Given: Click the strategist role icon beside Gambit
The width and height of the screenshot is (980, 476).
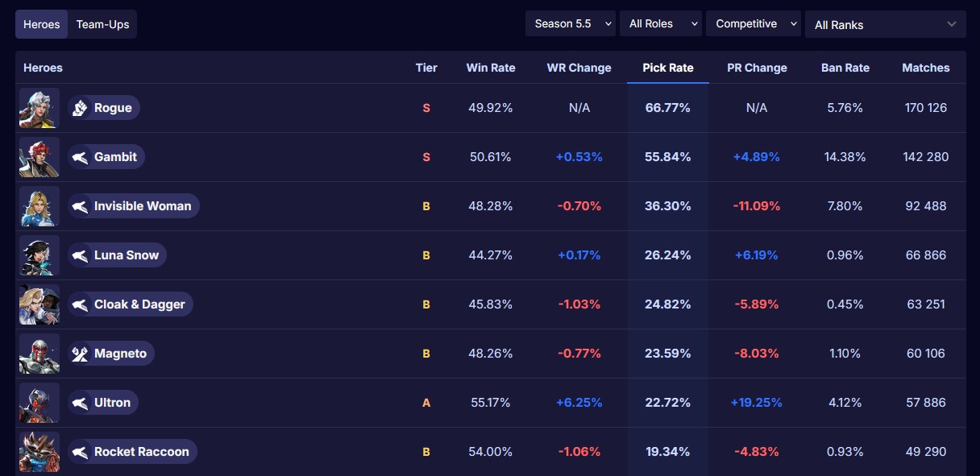Looking at the screenshot, I should click(x=80, y=157).
